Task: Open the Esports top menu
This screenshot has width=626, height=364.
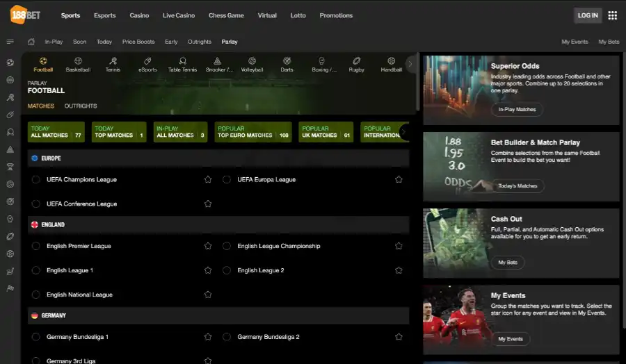Action: point(105,15)
